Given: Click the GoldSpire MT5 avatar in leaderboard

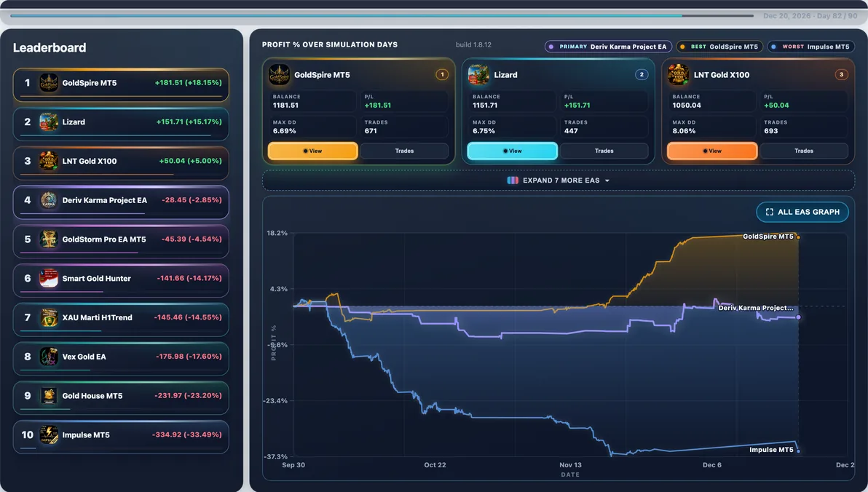Looking at the screenshot, I should point(49,83).
